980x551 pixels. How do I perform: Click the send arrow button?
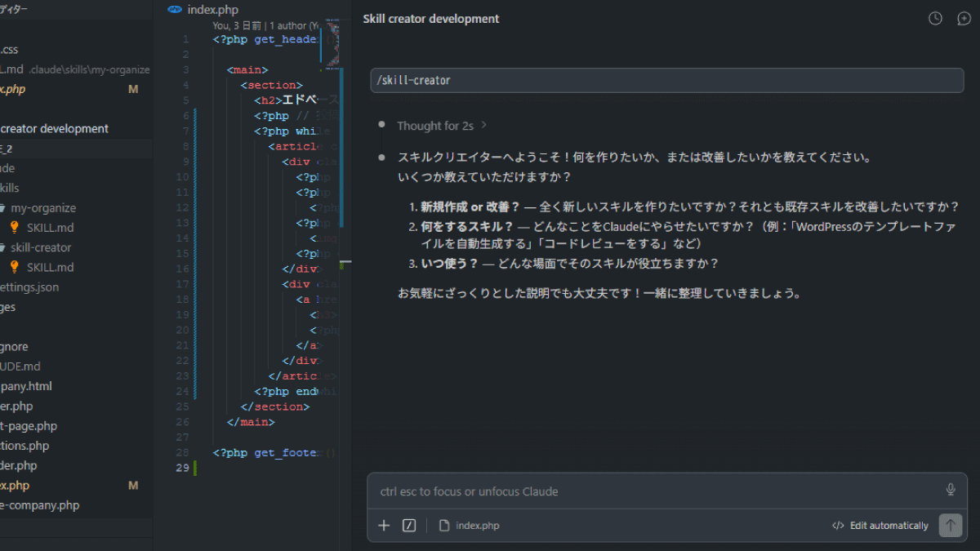click(951, 525)
